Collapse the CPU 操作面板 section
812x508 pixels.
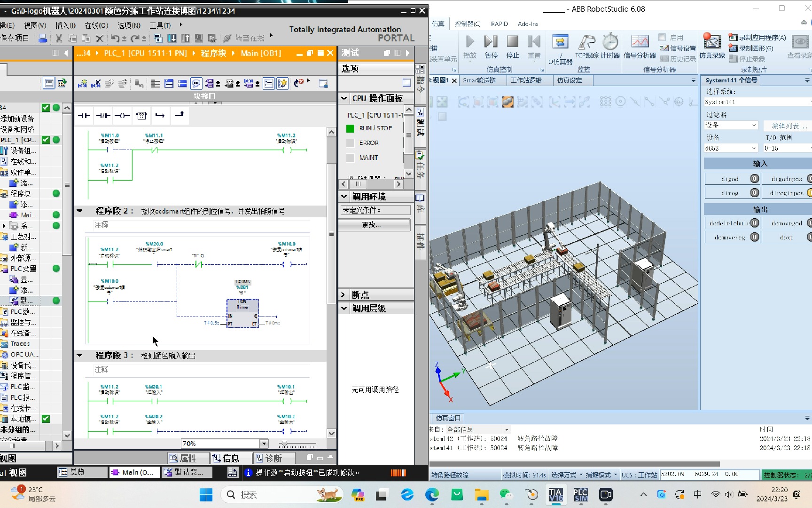(344, 98)
